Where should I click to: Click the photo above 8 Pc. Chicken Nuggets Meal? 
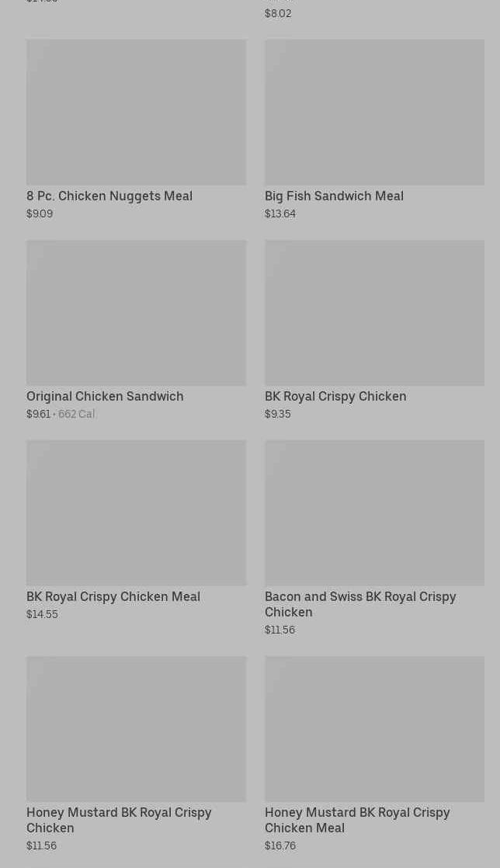(x=136, y=113)
